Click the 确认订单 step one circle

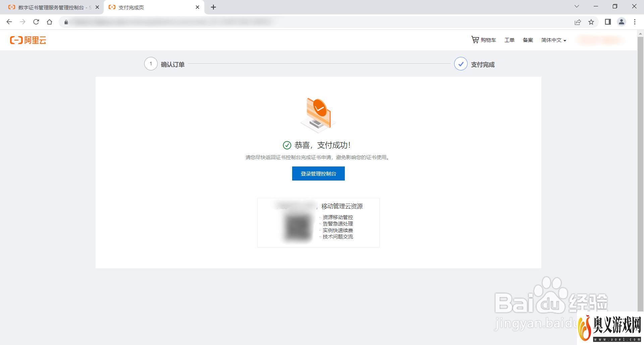click(151, 64)
